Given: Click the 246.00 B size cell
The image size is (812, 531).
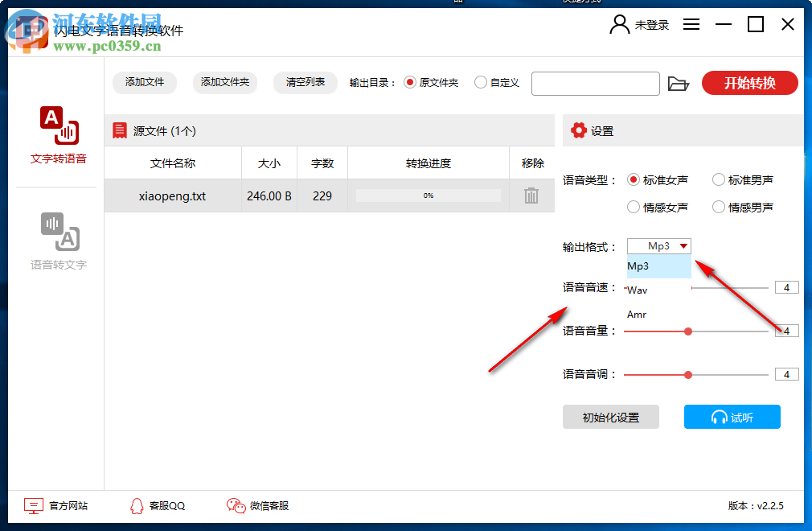Looking at the screenshot, I should coord(269,196).
